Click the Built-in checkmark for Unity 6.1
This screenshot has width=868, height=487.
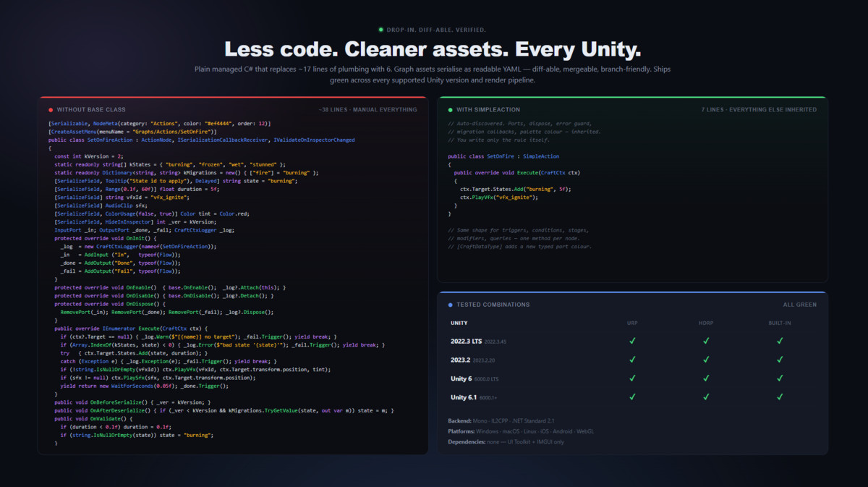[780, 397]
